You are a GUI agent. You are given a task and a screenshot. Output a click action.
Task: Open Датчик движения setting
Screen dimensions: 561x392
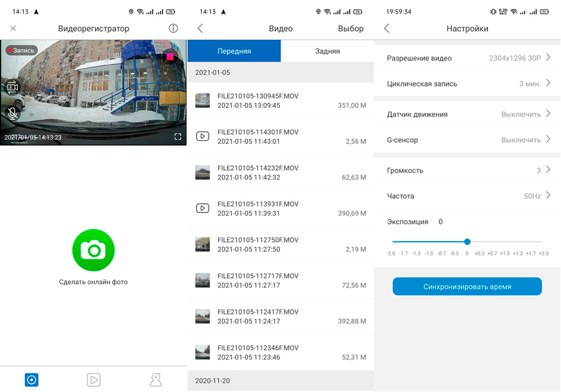[467, 114]
